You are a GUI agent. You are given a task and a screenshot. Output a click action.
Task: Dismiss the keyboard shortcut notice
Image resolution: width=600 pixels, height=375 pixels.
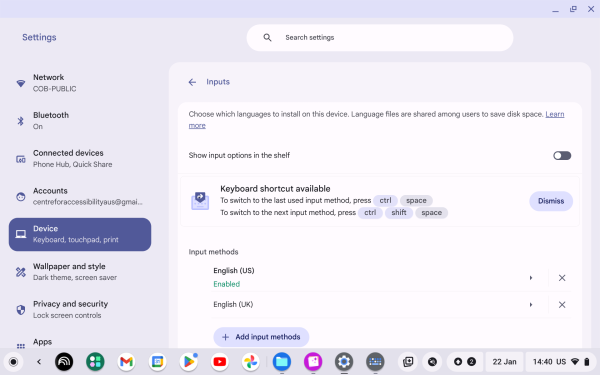coord(551,201)
